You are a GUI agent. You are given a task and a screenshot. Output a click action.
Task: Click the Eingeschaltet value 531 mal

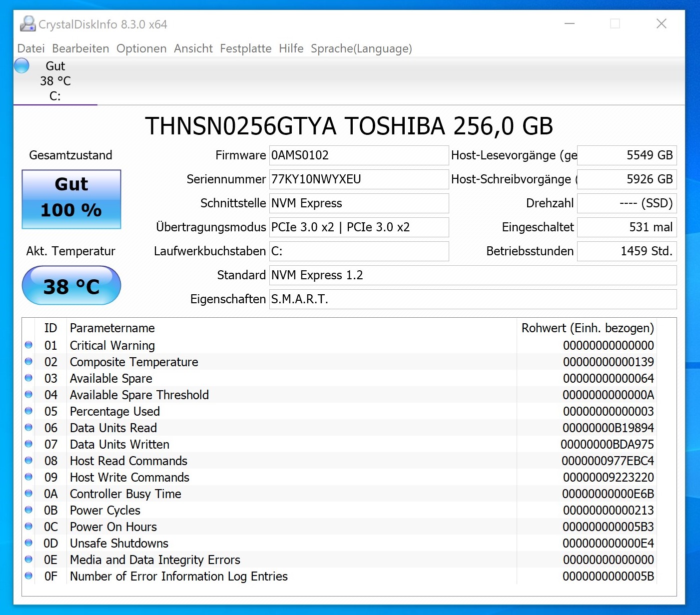click(627, 227)
